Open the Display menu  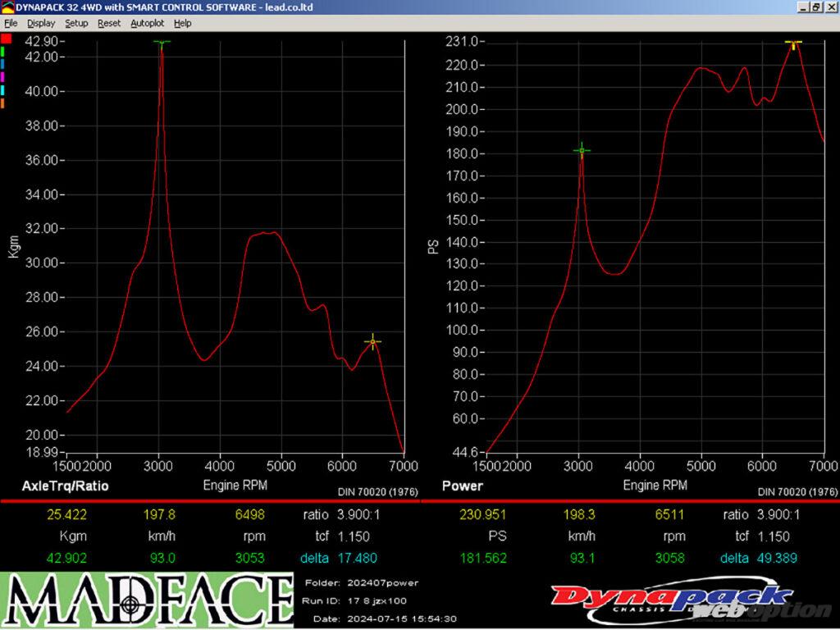(x=41, y=23)
